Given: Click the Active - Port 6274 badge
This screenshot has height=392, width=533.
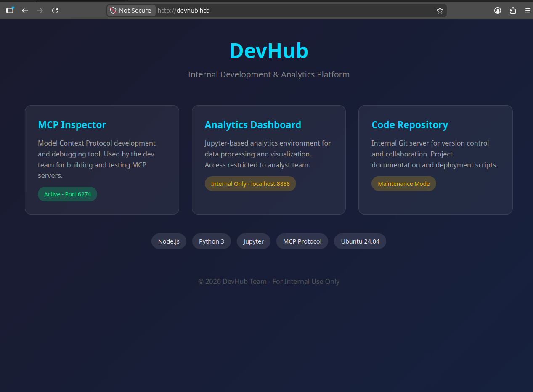Looking at the screenshot, I should [67, 194].
